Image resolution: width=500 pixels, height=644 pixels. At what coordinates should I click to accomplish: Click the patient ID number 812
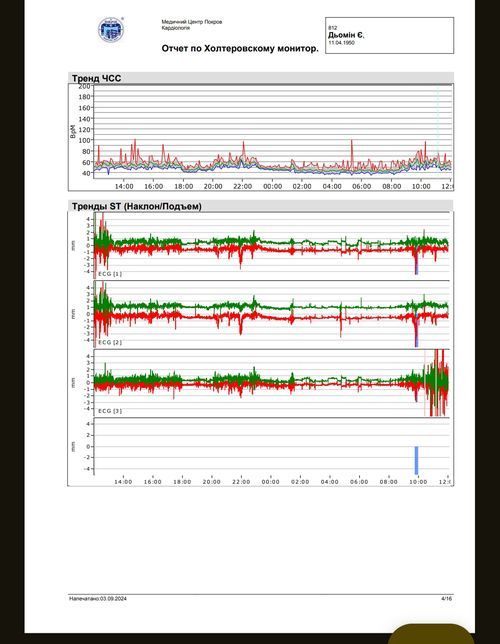point(332,28)
